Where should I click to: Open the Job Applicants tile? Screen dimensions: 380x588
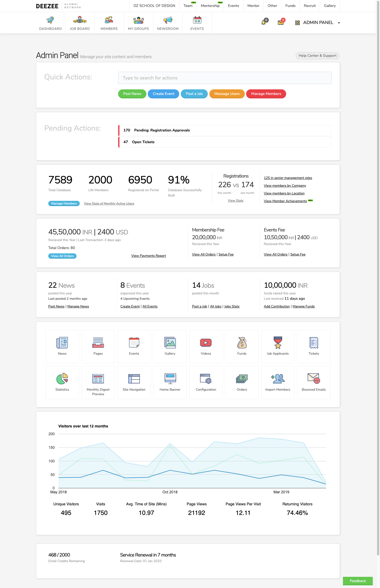(x=278, y=346)
